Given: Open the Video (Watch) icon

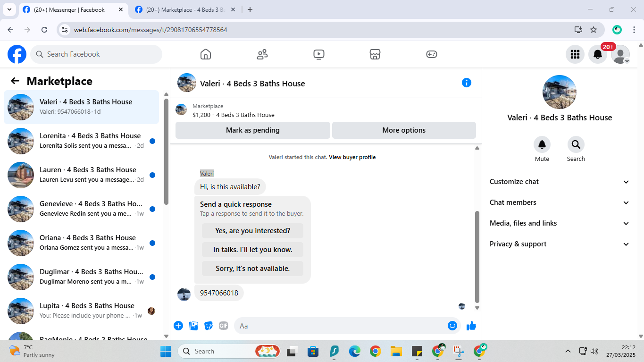Looking at the screenshot, I should [x=319, y=54].
